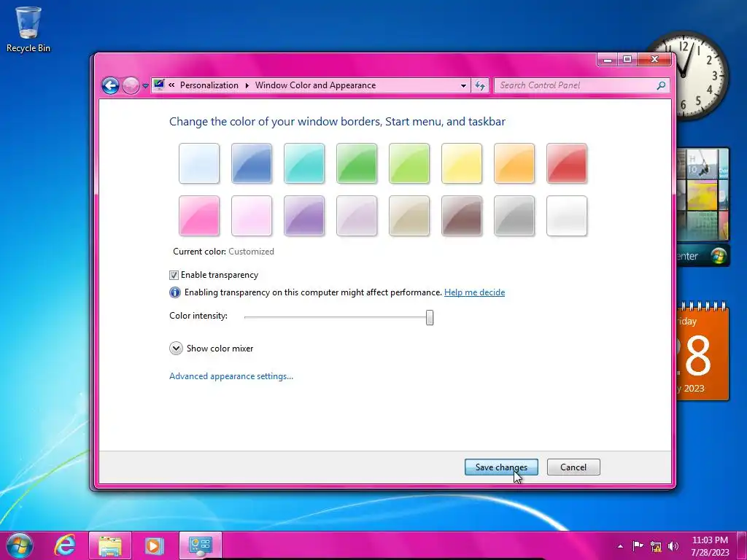Maximize the Window Color window
The height and width of the screenshot is (560, 747).
627,60
